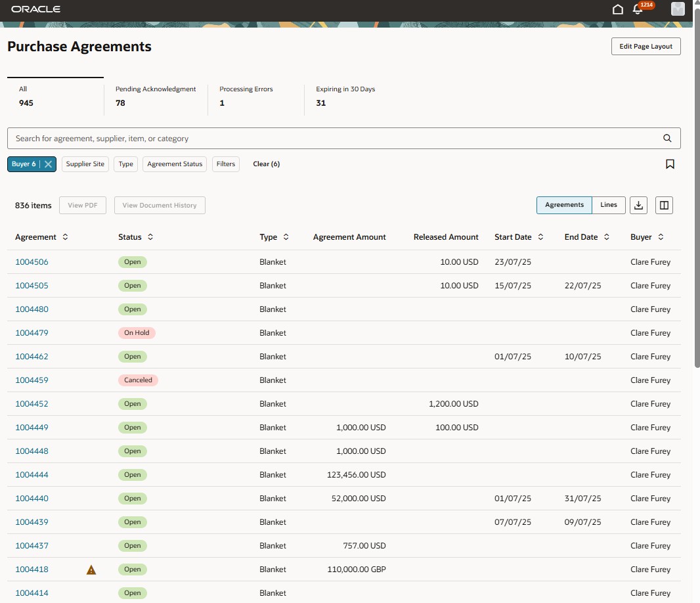Select Processing Errors 1 tab

coord(256,97)
